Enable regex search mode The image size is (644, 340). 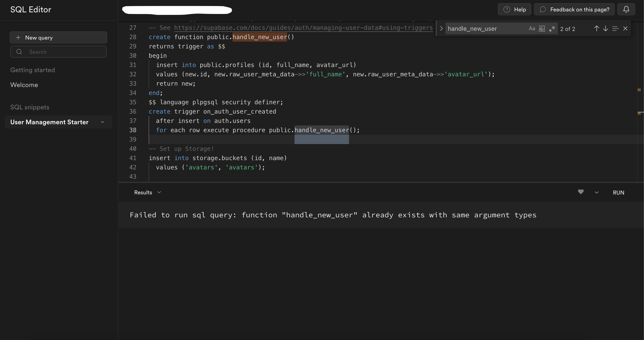pos(552,28)
